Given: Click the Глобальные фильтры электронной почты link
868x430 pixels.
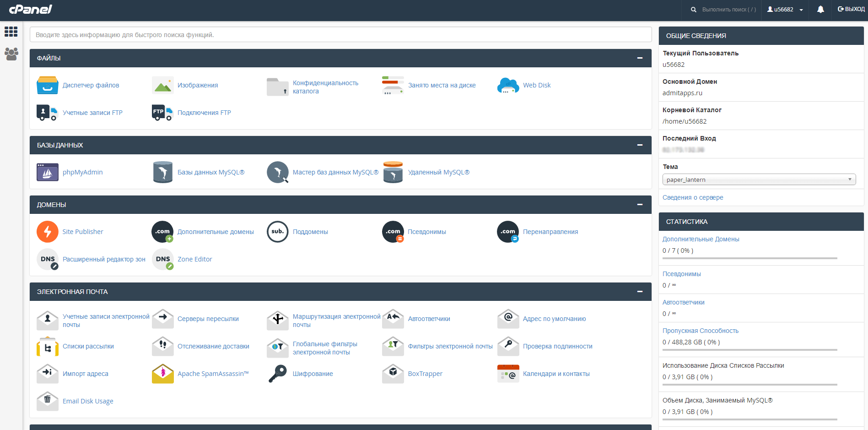Looking at the screenshot, I should click(x=325, y=348).
